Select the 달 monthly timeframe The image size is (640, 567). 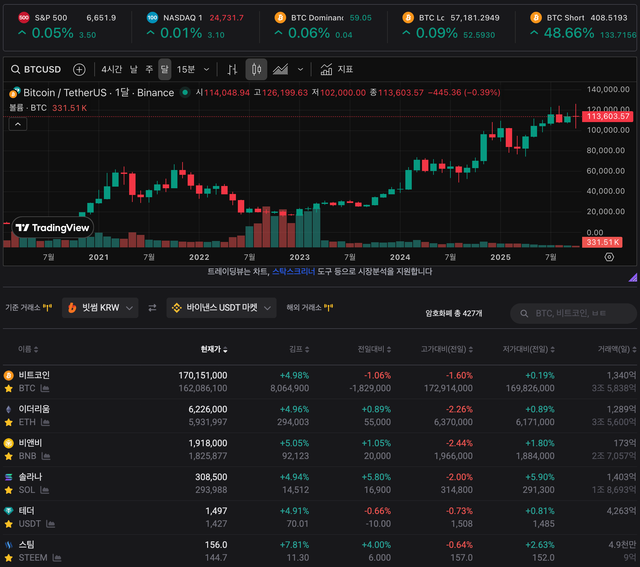[x=164, y=69]
